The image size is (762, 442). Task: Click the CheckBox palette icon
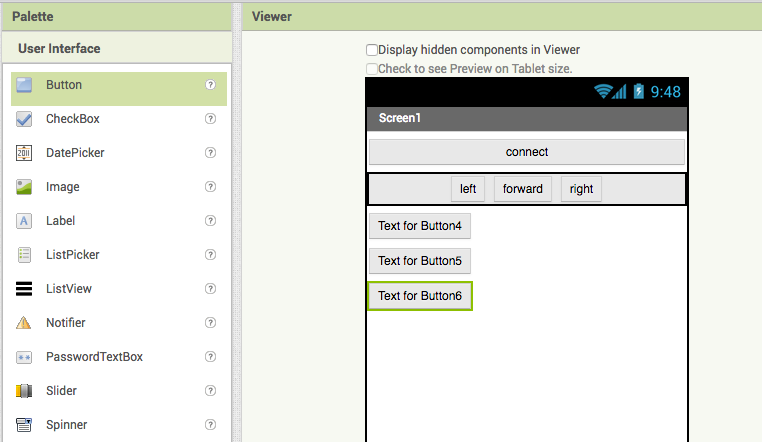click(25, 119)
